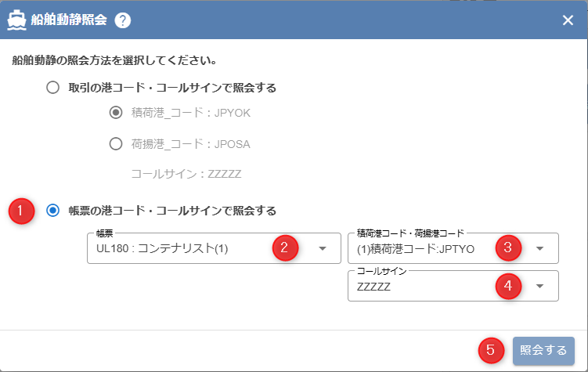This screenshot has width=588, height=372.
Task: Select 帳票の港コード・コールサインで照会する radio option
Action: 53,211
